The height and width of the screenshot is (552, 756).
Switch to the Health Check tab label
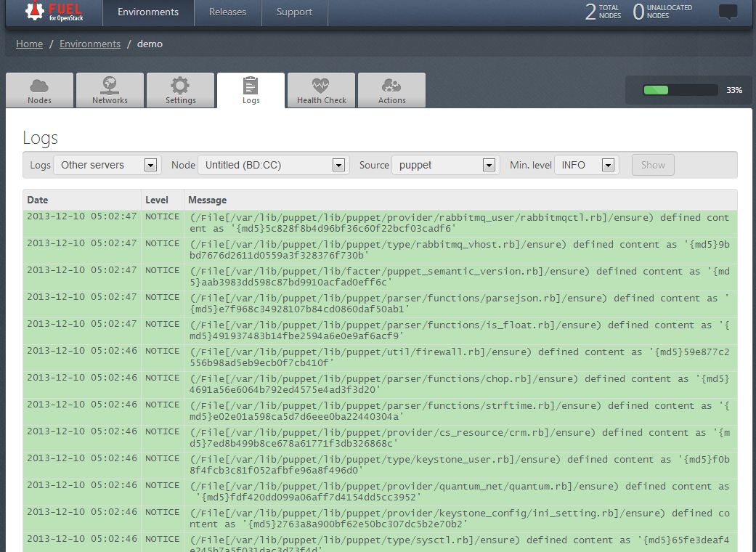(322, 100)
